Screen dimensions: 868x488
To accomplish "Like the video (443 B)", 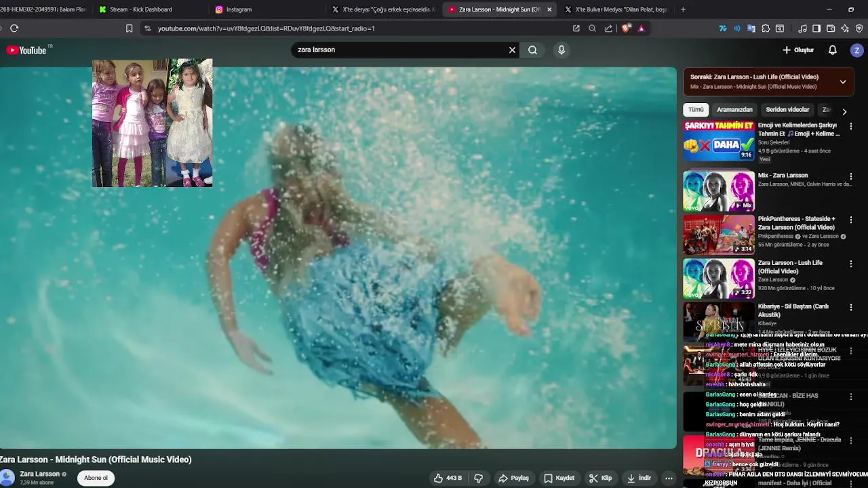I will (x=448, y=478).
